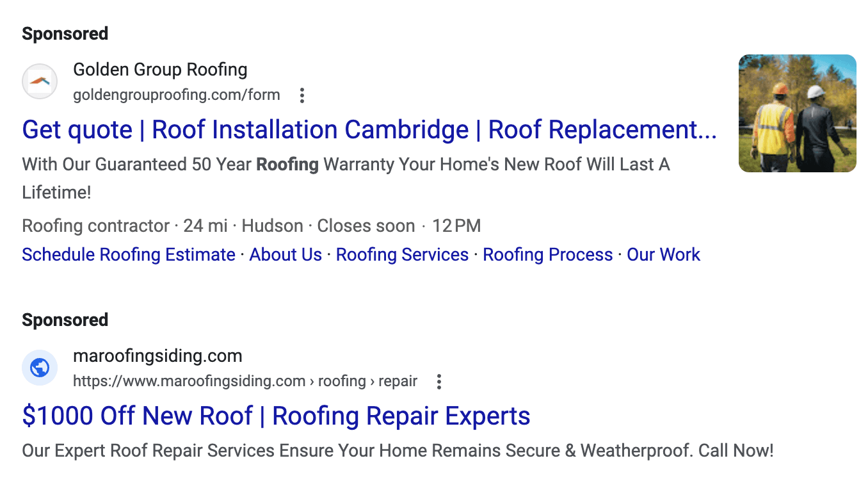The image size is (868, 497).
Task: Click the 'Roofing Process' sitelink
Action: (x=547, y=254)
